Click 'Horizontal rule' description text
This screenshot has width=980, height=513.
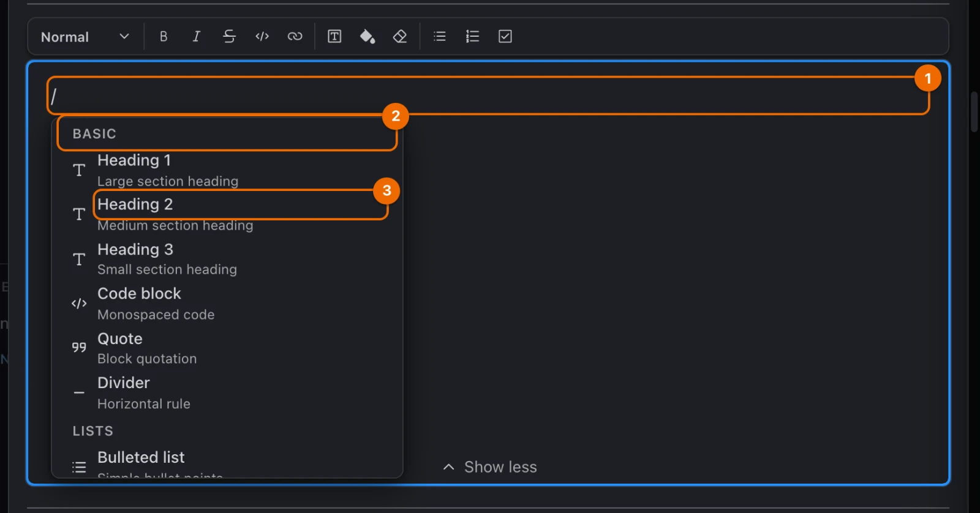tap(144, 404)
